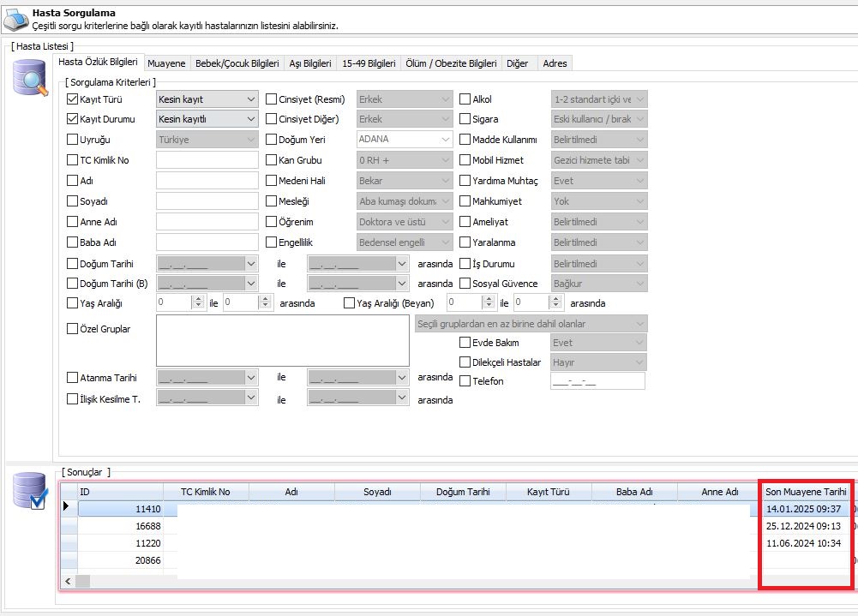Viewport: 858px width, 616px height.
Task: Open the Kayıt Türü dropdown
Action: (250, 99)
